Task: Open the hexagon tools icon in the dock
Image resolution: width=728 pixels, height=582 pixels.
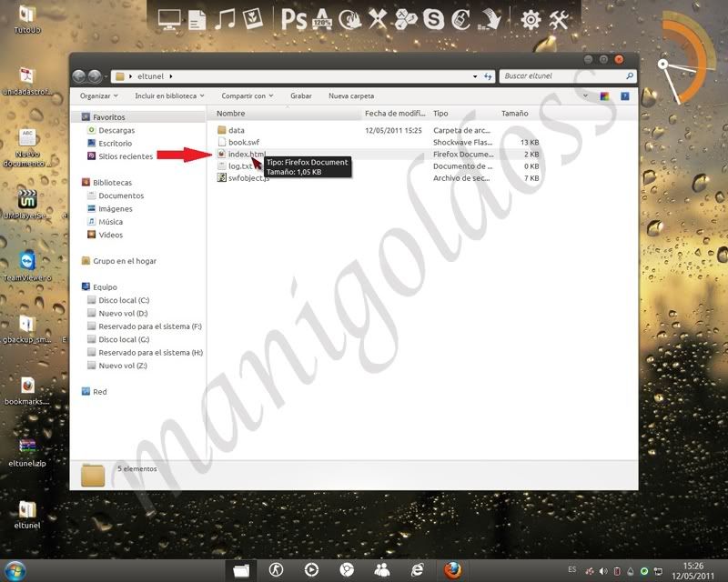Action: [405, 19]
